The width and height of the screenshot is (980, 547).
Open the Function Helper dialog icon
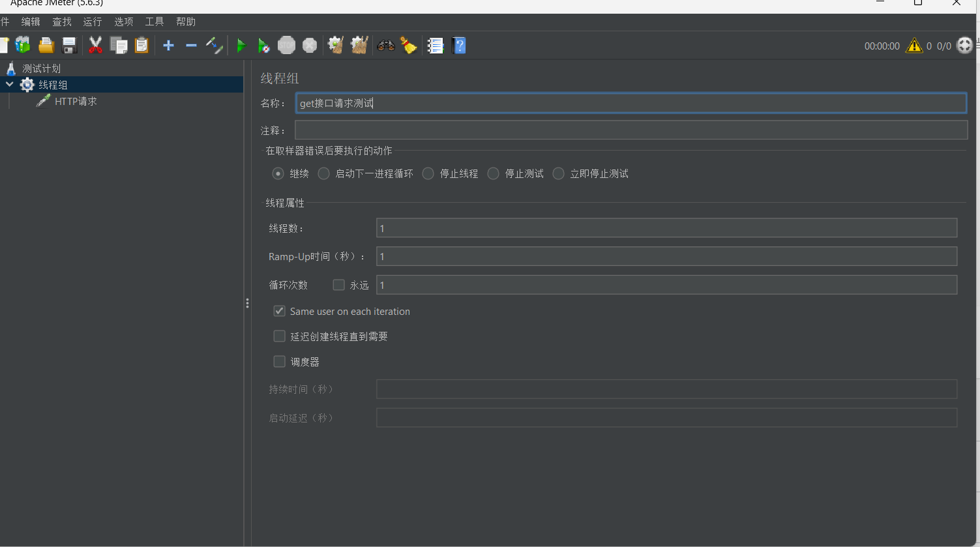click(436, 45)
